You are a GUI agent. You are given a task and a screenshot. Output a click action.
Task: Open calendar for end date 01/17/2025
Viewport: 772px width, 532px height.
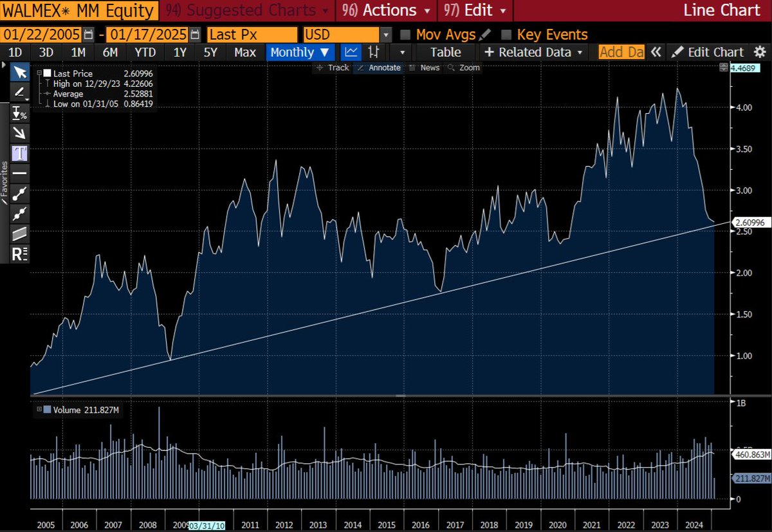tap(196, 35)
